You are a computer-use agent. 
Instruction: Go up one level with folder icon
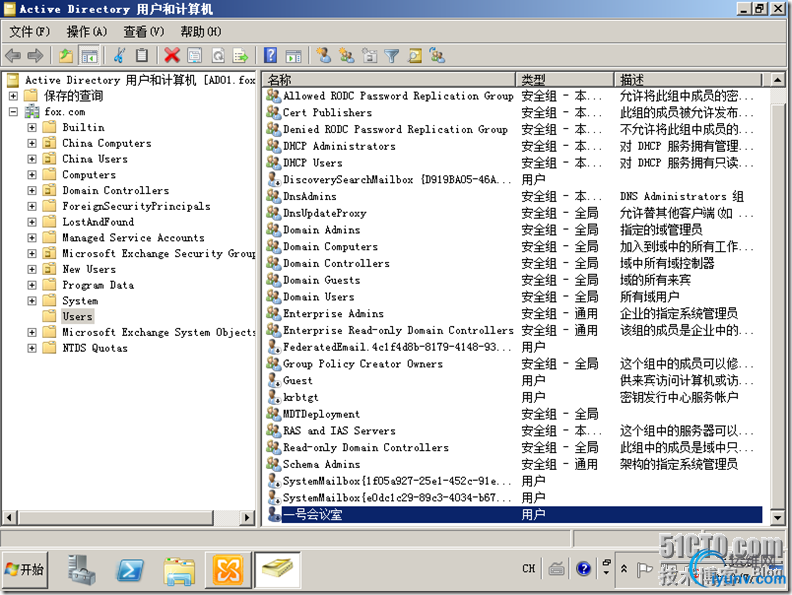tap(66, 56)
